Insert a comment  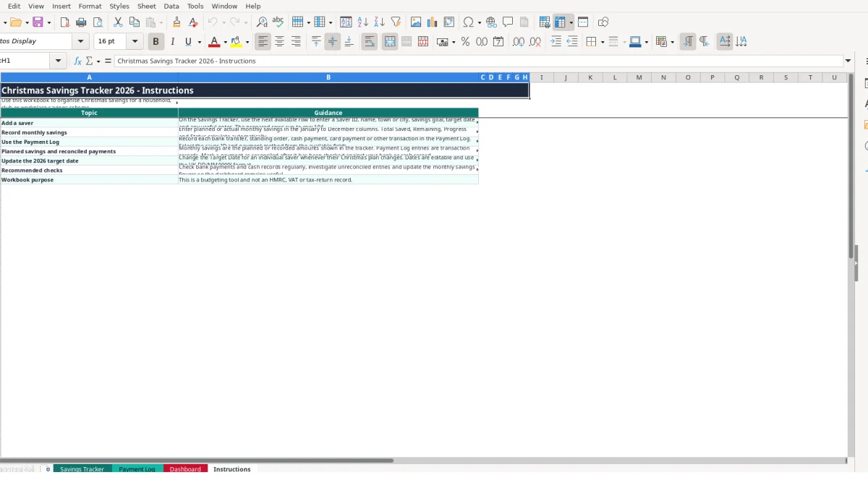click(508, 22)
